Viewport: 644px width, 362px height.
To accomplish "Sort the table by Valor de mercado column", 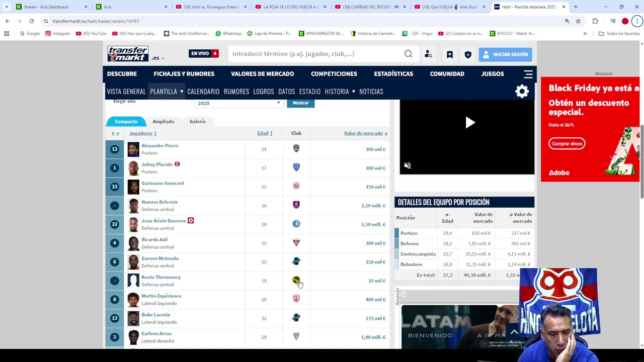I will click(x=366, y=133).
